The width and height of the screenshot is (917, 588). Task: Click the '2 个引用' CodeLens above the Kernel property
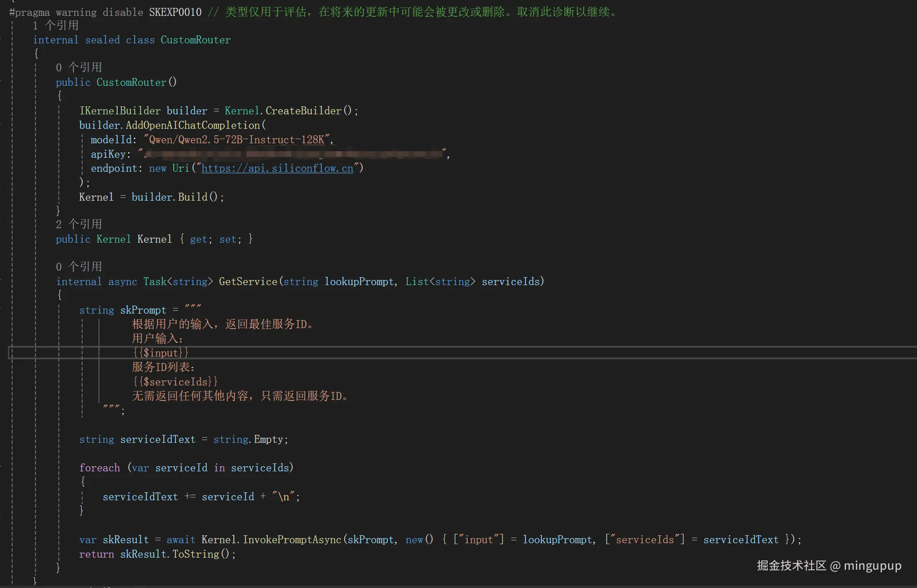pyautogui.click(x=78, y=224)
